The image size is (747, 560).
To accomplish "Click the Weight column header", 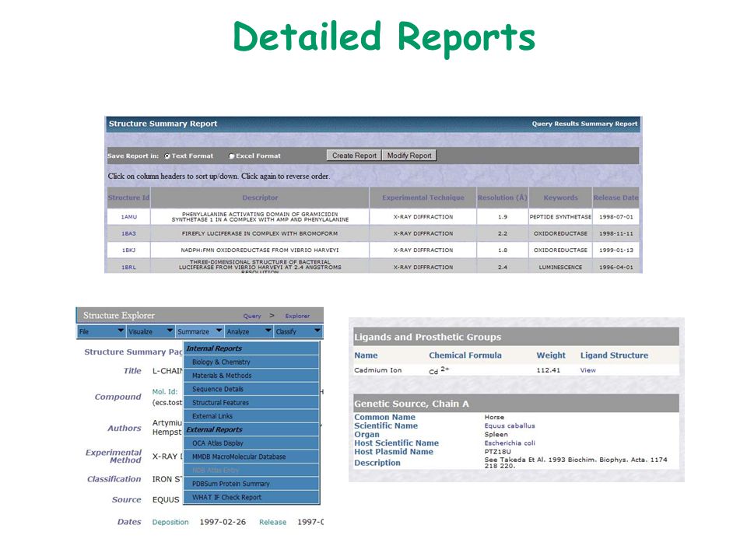I will (x=551, y=355).
